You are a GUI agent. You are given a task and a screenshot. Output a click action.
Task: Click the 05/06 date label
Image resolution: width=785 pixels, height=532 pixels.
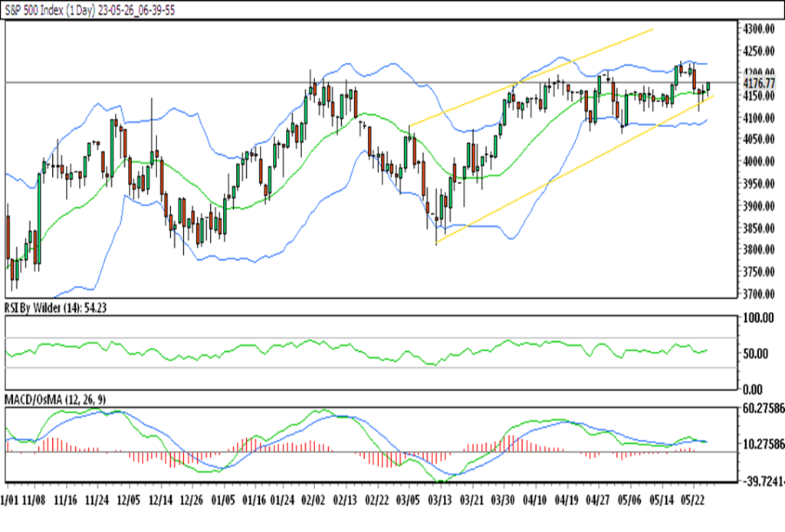(630, 500)
